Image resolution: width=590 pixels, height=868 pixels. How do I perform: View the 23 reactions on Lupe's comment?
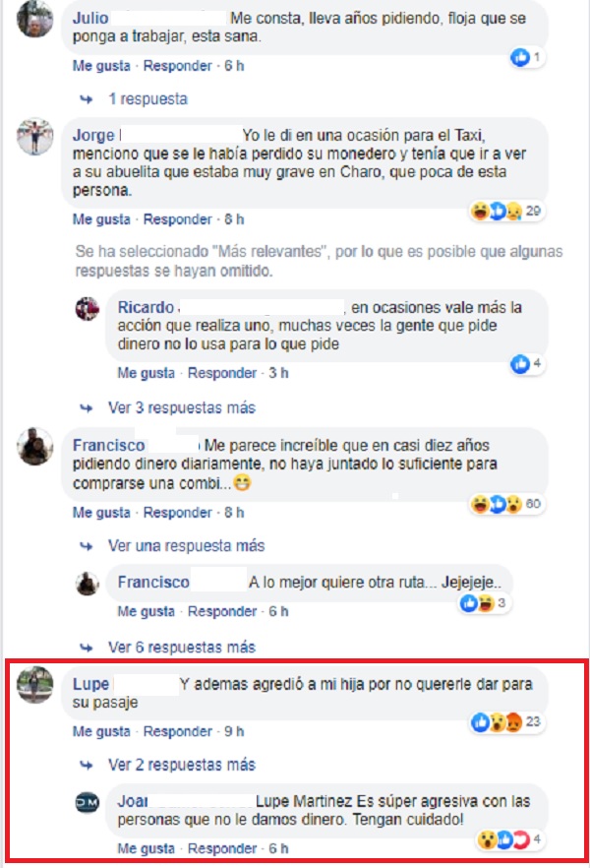pyautogui.click(x=507, y=722)
